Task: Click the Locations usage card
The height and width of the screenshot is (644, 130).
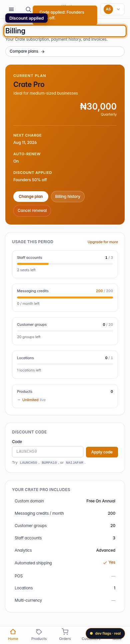Action: click(x=65, y=364)
